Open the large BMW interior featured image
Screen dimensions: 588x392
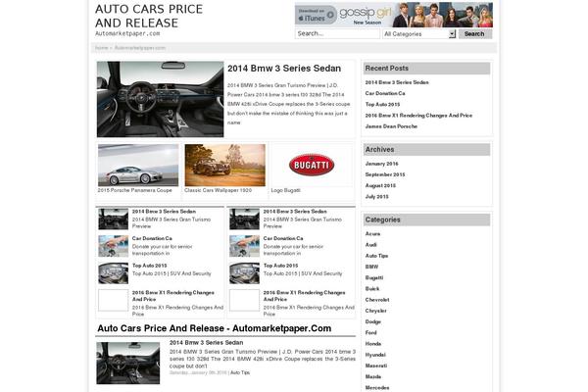click(x=160, y=99)
